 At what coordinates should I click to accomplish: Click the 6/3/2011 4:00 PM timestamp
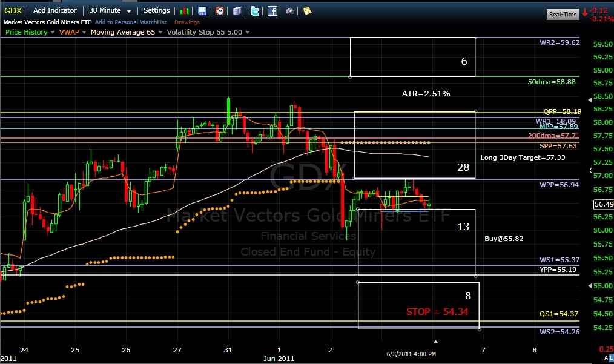click(x=411, y=354)
